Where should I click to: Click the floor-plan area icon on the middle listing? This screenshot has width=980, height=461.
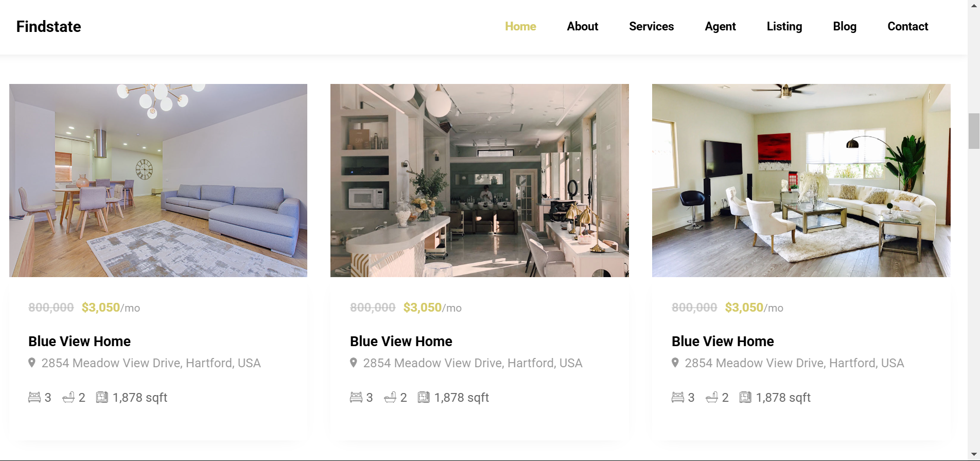click(424, 397)
